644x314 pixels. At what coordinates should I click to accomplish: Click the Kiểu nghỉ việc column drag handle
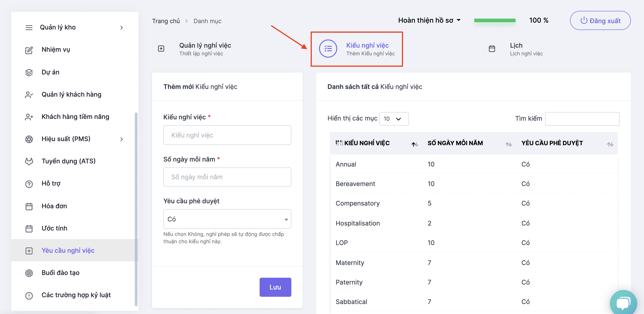[339, 143]
